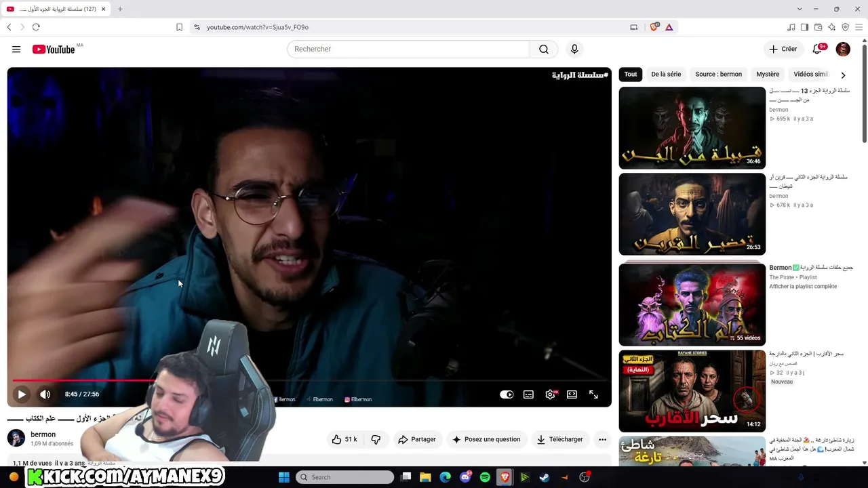Click the hashtag at the video's top right

point(580,75)
